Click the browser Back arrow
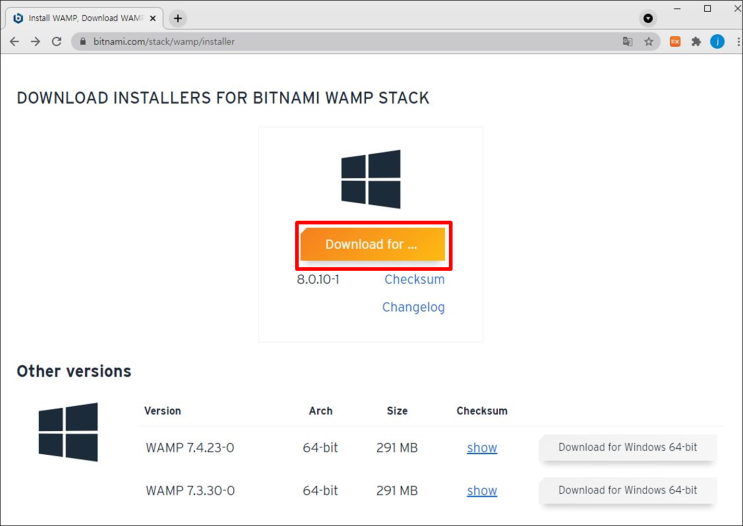The height and width of the screenshot is (526, 743). tap(15, 42)
